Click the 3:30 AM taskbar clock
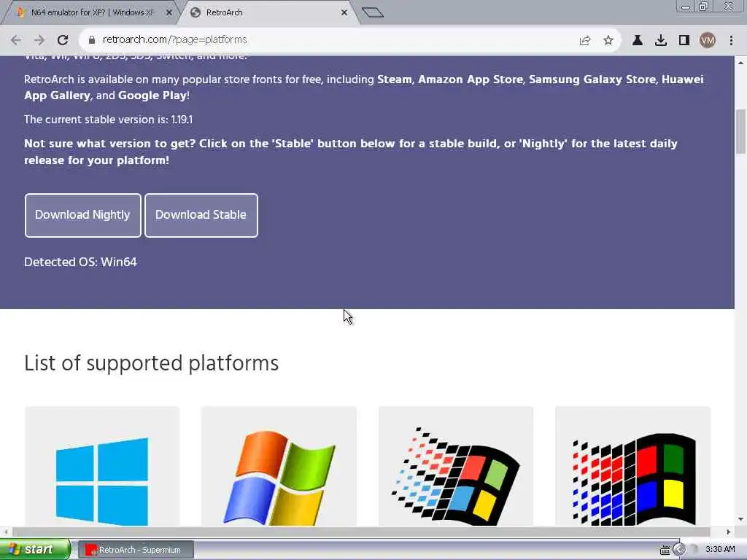Screen dimensions: 747x560 (720, 550)
